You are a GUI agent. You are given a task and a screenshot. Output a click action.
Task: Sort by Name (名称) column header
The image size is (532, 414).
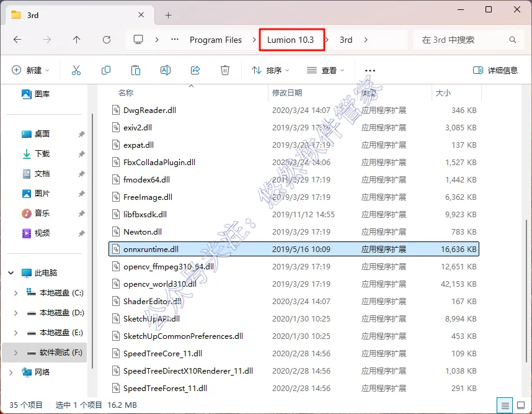point(125,92)
